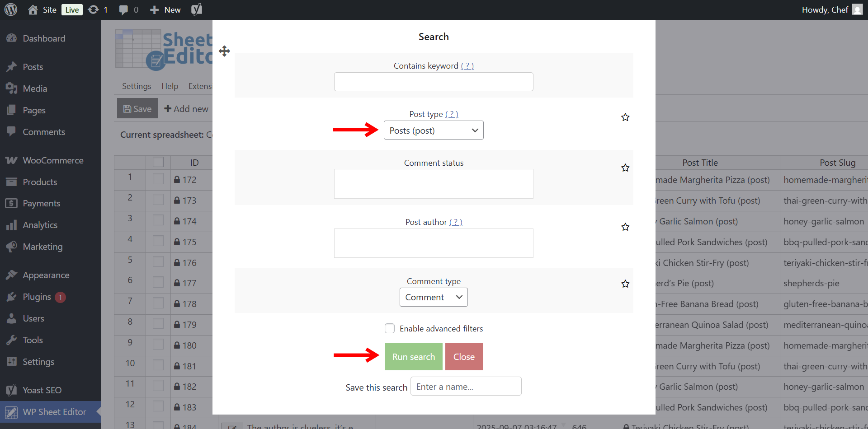Check the row checkbox for ID 172
The image size is (868, 429).
[x=158, y=179]
